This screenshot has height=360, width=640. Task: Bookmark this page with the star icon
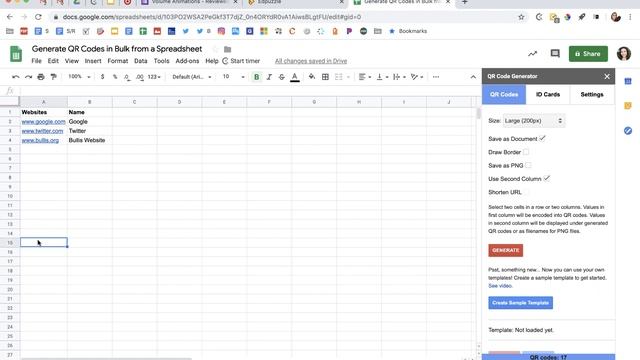[x=521, y=17]
